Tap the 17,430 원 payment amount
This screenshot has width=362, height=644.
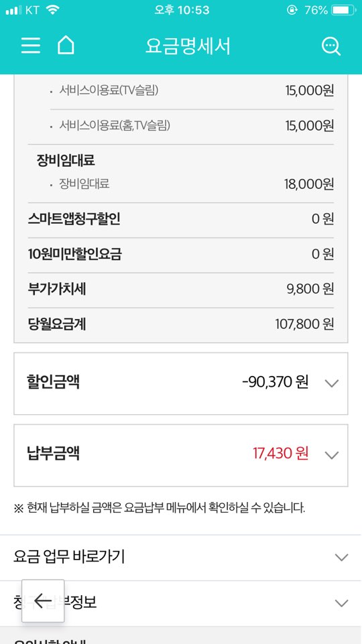(281, 454)
